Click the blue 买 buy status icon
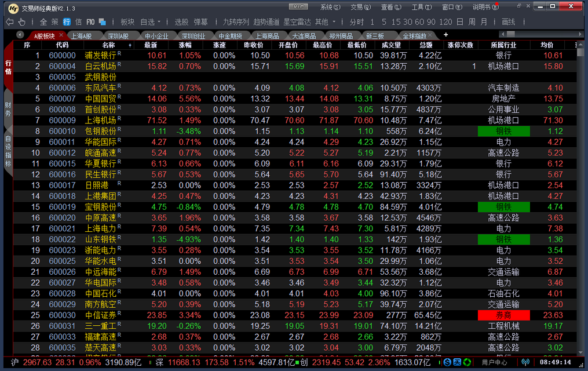The image size is (588, 371). [457, 362]
